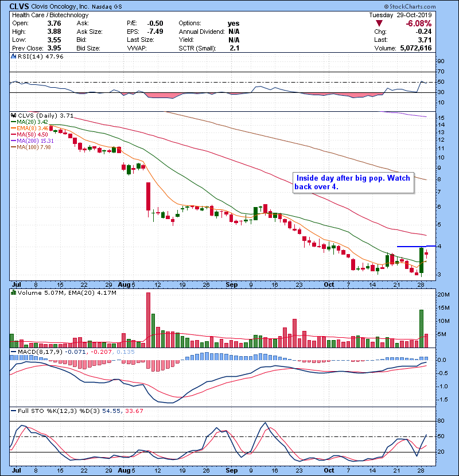Click the 'Inside day after big pop' annotation box
This screenshot has width=459, height=476.
click(x=353, y=183)
